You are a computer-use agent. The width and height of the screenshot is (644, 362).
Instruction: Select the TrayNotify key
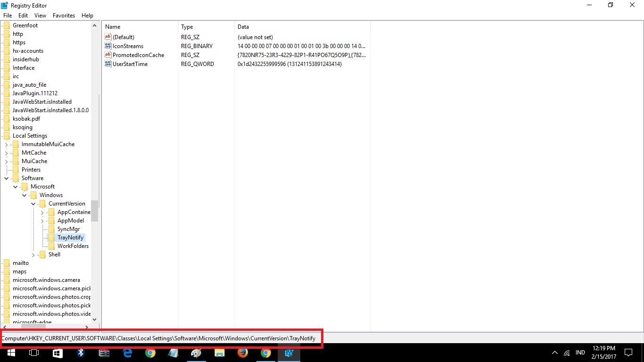(70, 238)
